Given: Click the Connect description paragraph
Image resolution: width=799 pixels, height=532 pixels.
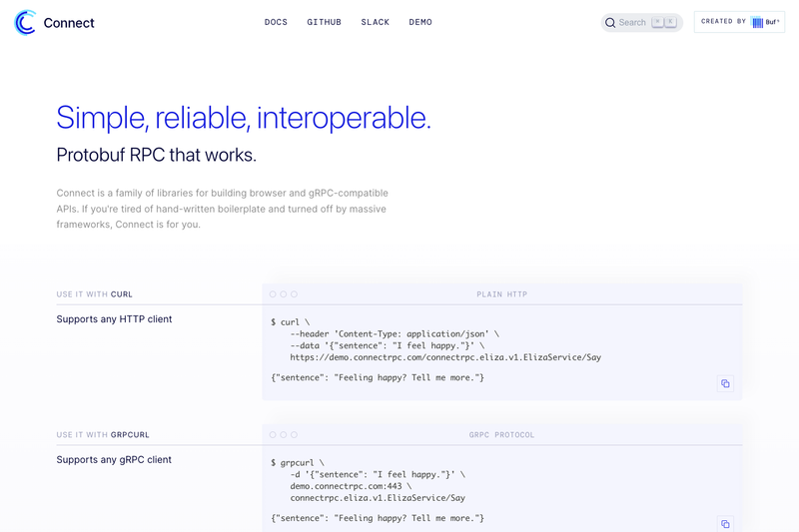Looking at the screenshot, I should pyautogui.click(x=222, y=209).
